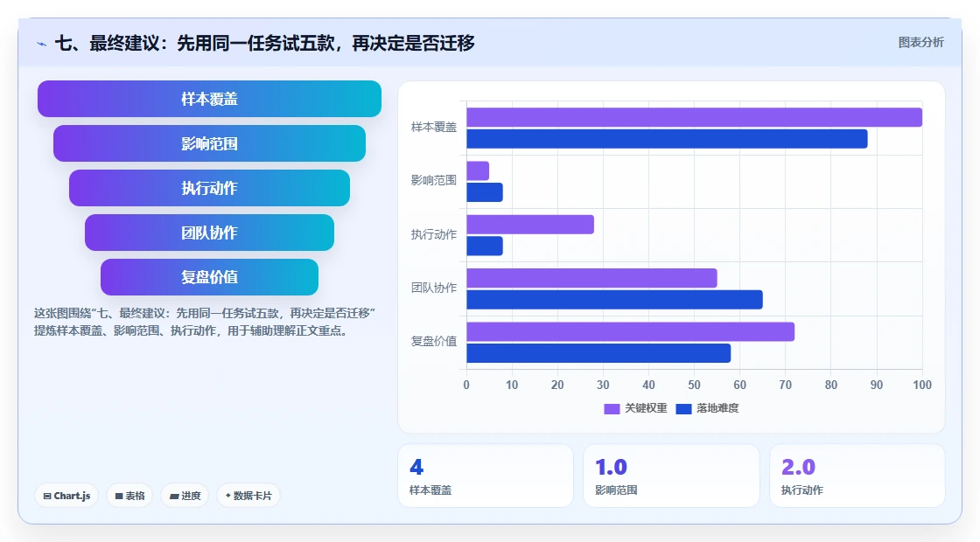Click the purple 影响范围 chart bar
Image resolution: width=980 pixels, height=542 pixels.
[478, 171]
